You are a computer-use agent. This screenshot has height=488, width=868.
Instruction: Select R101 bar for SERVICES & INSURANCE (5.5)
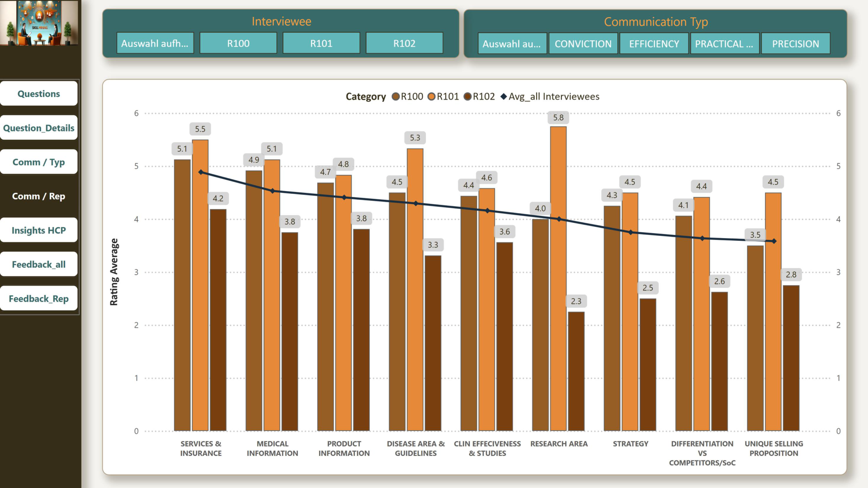(x=200, y=285)
